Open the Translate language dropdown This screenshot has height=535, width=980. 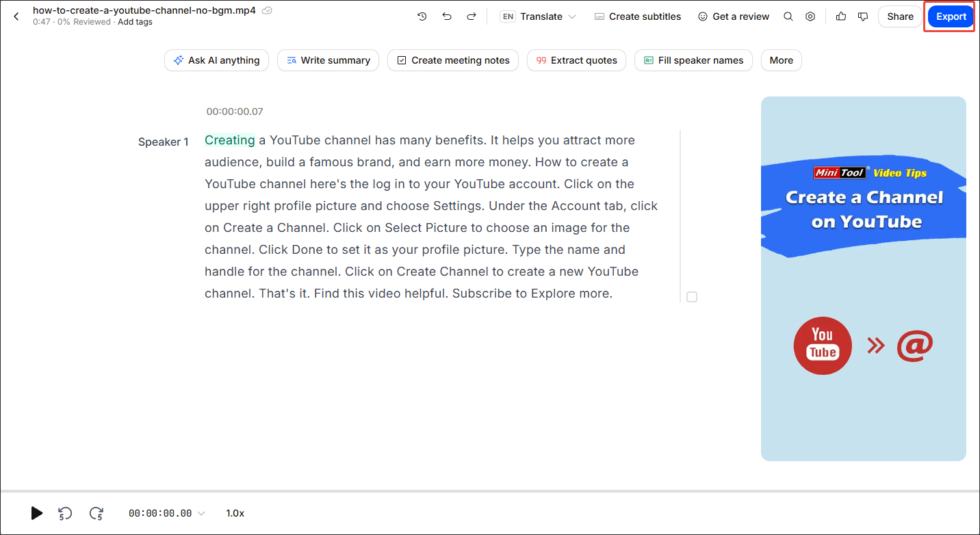[x=573, y=16]
